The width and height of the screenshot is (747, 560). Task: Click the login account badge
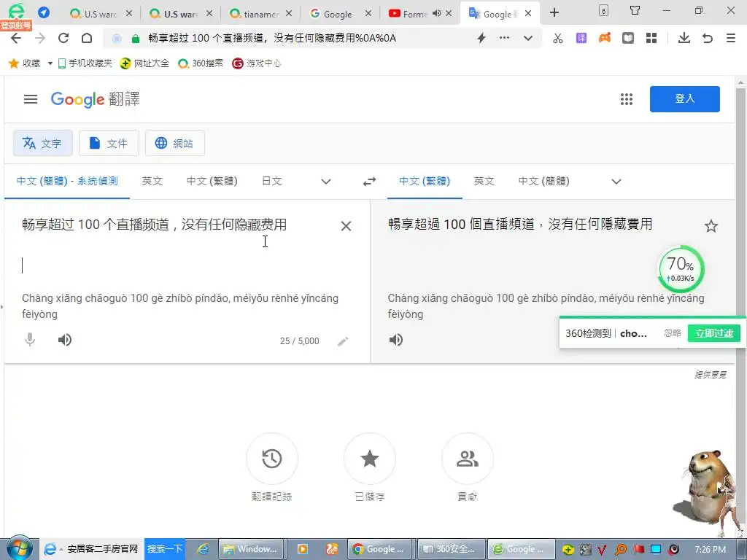click(x=16, y=26)
